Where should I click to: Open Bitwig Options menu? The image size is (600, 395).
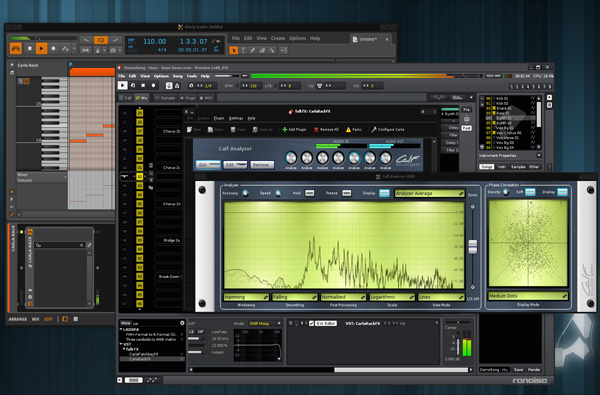click(x=297, y=38)
